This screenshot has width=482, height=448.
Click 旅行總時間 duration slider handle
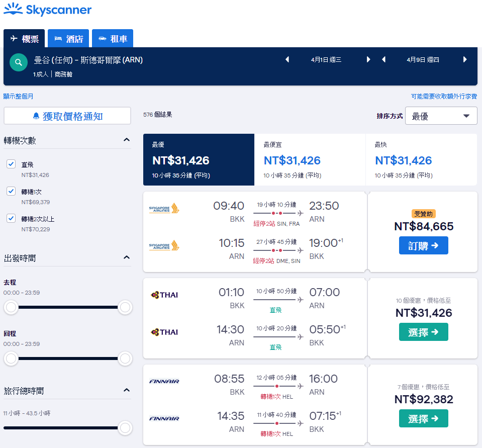(x=125, y=428)
